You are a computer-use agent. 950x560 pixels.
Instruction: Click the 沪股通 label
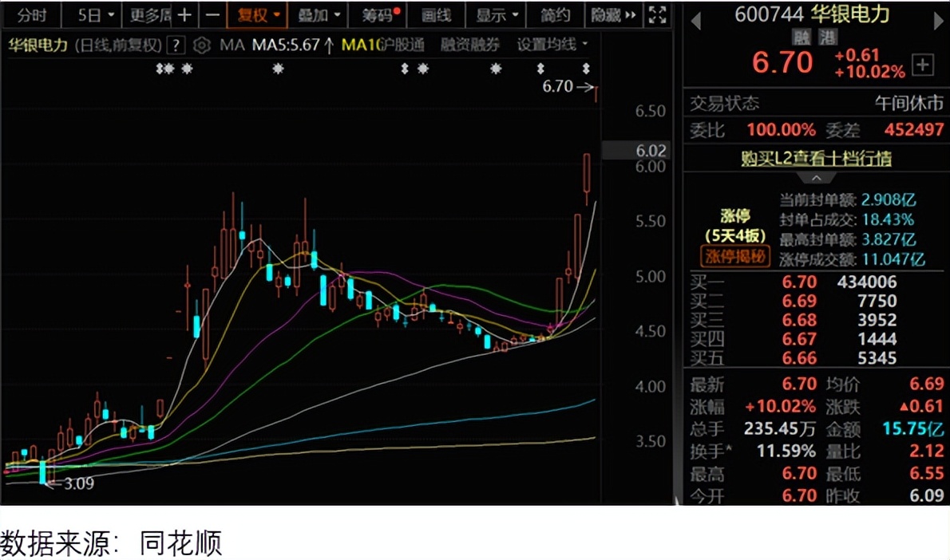point(402,44)
